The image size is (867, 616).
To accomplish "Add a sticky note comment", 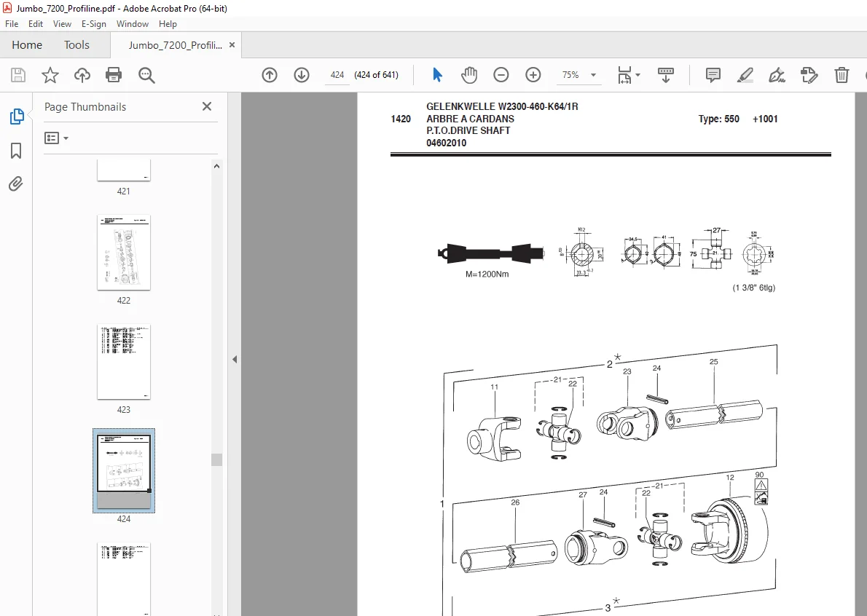I will (x=713, y=75).
